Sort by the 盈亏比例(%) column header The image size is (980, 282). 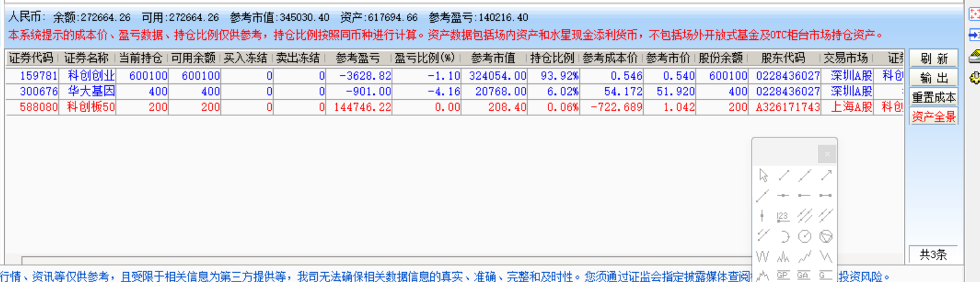coord(425,58)
